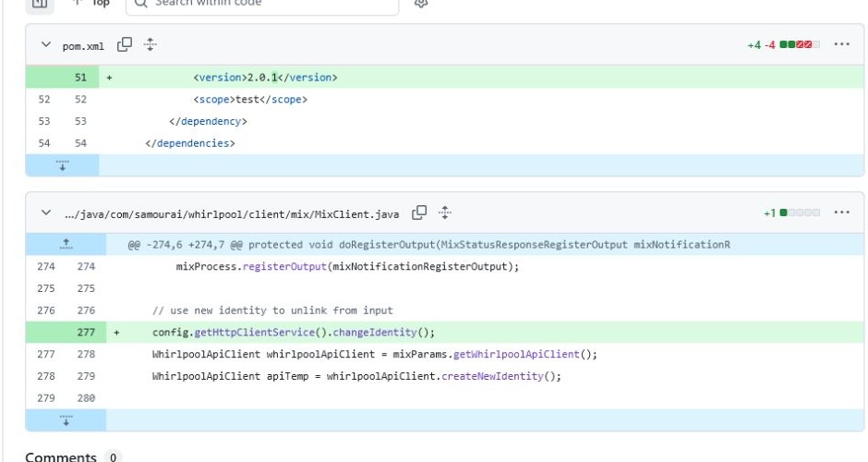Click the getWhirlpoolApiClient method text

click(516, 354)
